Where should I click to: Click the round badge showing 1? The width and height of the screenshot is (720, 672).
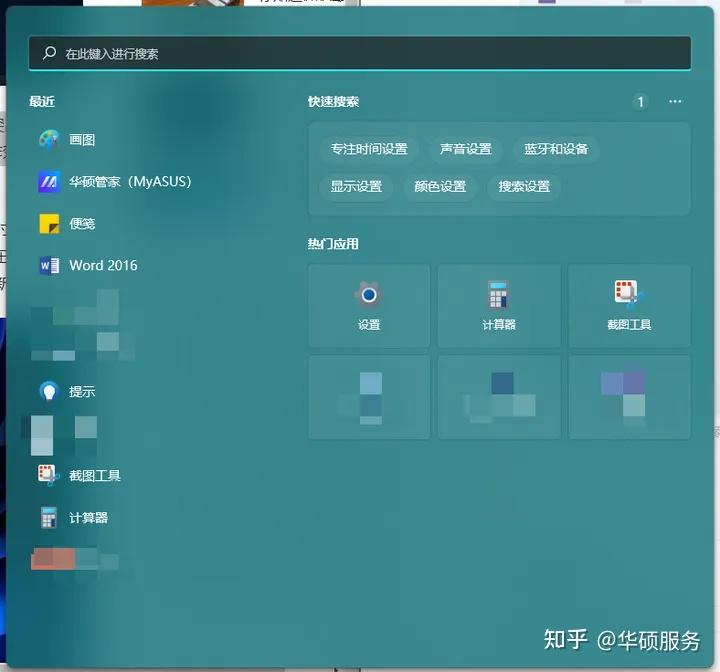pyautogui.click(x=640, y=102)
